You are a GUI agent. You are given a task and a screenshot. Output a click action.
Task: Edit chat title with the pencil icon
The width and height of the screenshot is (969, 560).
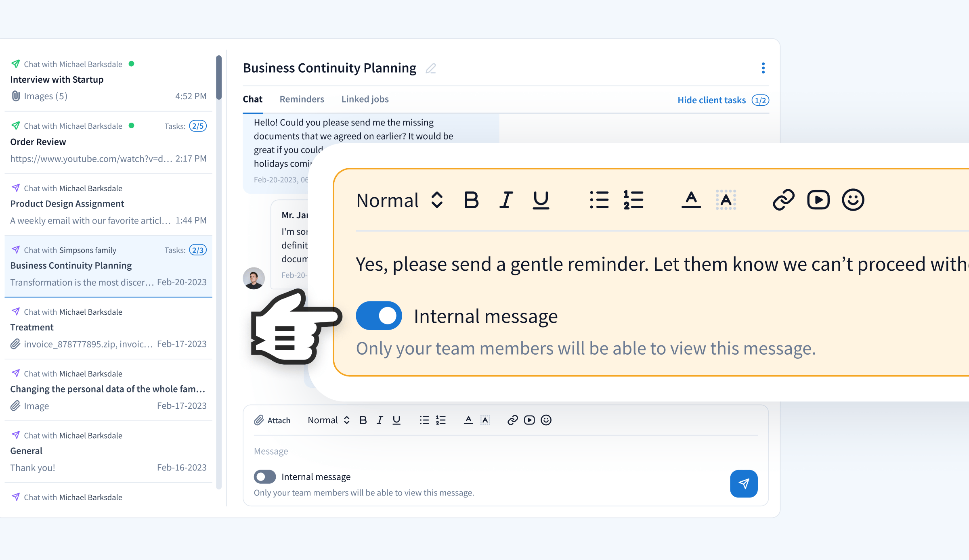[x=431, y=68]
